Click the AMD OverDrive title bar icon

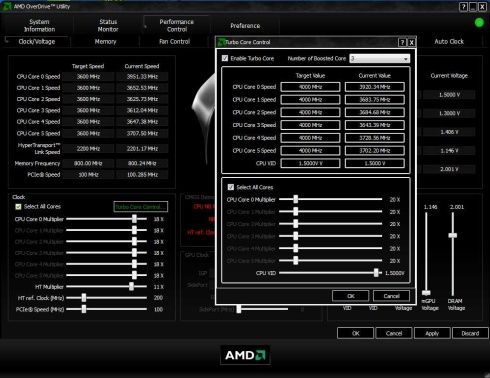[x=7, y=6]
